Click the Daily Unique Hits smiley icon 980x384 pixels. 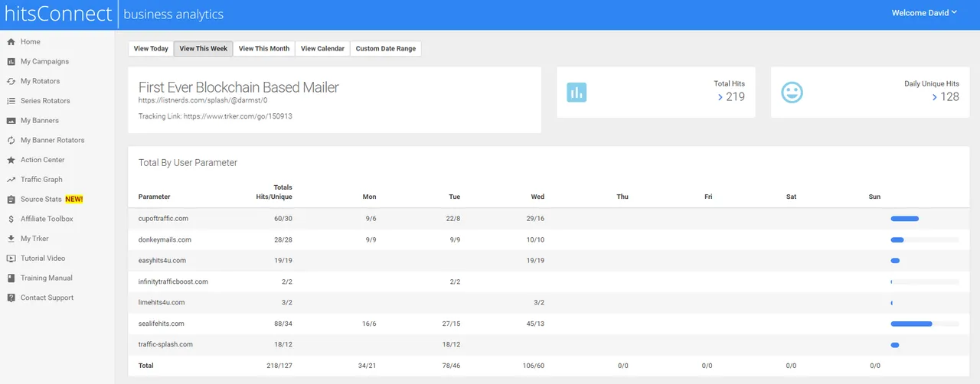(x=792, y=93)
